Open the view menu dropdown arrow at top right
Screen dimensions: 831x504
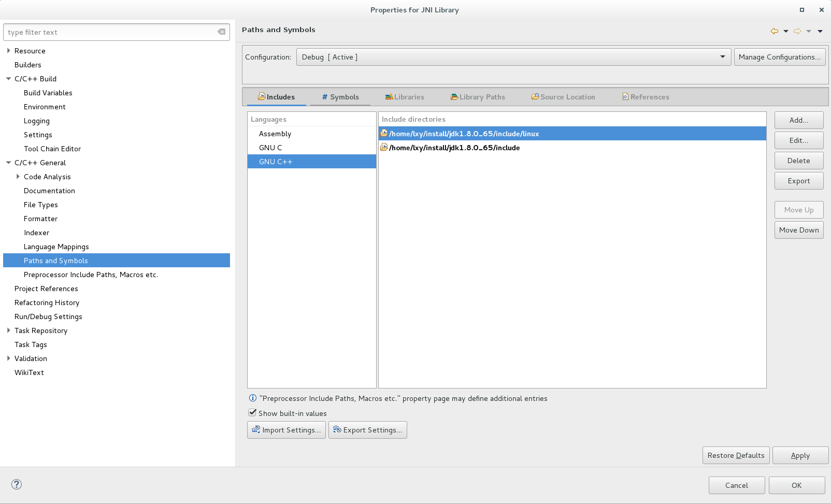click(820, 31)
